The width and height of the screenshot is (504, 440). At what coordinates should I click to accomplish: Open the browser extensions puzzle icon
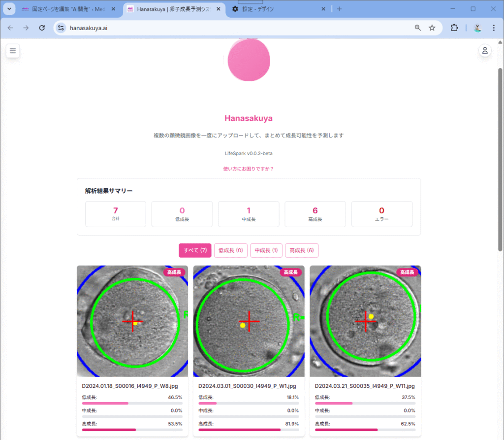454,28
